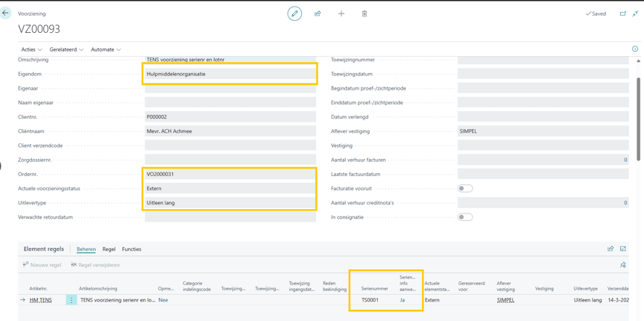Open row options for HM TENS line

click(71, 300)
